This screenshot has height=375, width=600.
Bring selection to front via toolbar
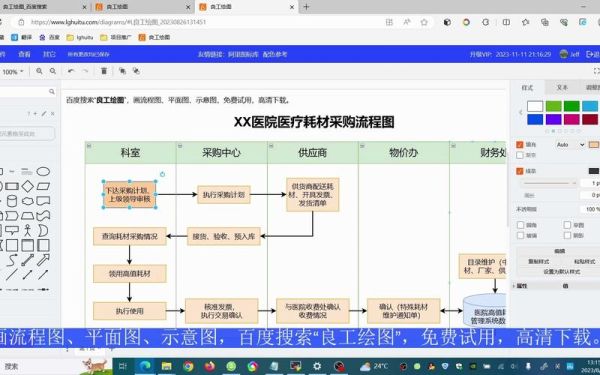(122, 71)
